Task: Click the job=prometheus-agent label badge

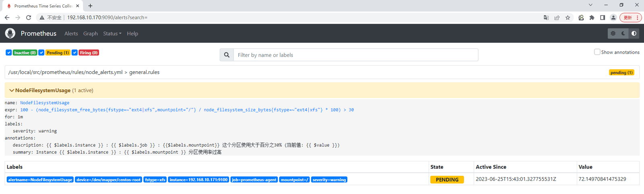Action: coord(254,180)
